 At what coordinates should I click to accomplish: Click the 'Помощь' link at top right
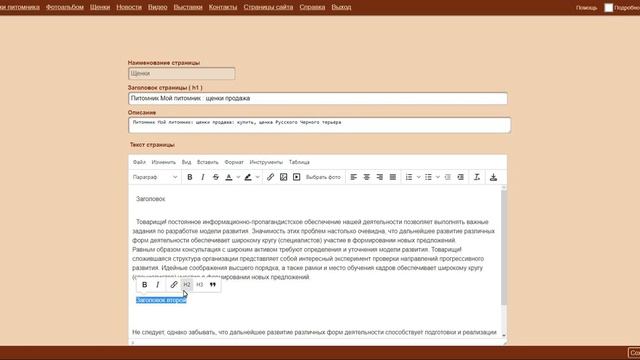coord(587,7)
